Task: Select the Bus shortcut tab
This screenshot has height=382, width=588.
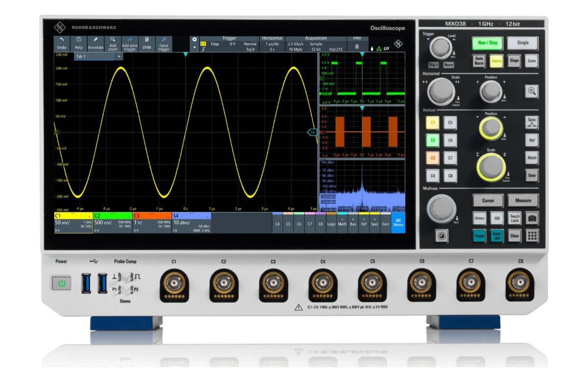Action: click(353, 222)
